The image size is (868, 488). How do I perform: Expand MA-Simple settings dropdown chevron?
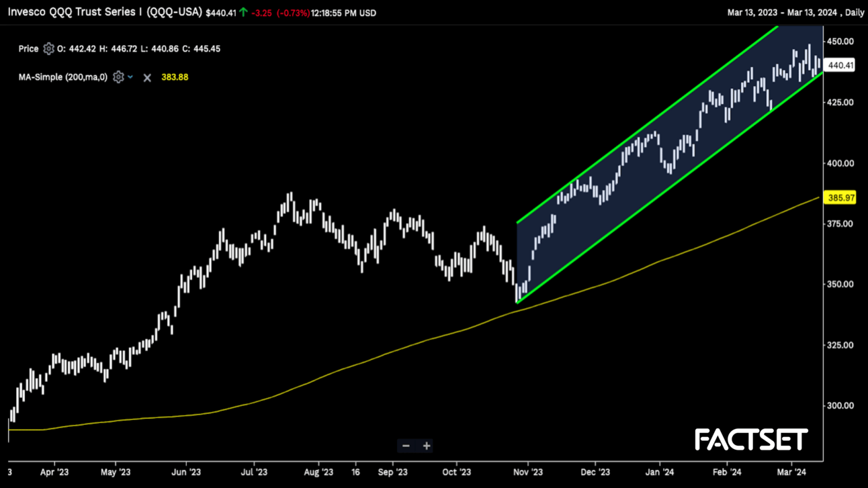(130, 77)
